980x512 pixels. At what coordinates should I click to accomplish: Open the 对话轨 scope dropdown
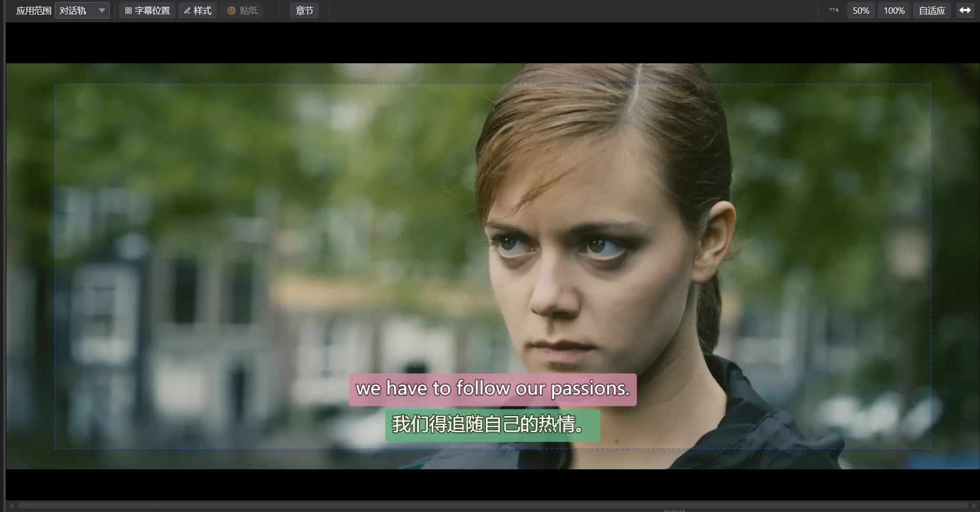pyautogui.click(x=82, y=11)
